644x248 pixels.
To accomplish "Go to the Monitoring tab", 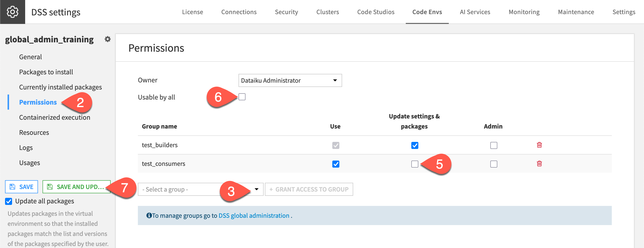I will point(524,12).
